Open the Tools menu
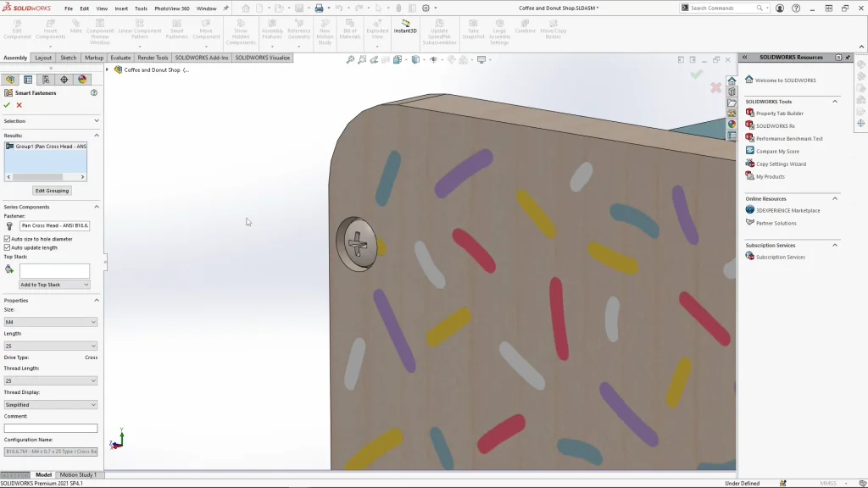The height and width of the screenshot is (488, 868). coord(141,8)
